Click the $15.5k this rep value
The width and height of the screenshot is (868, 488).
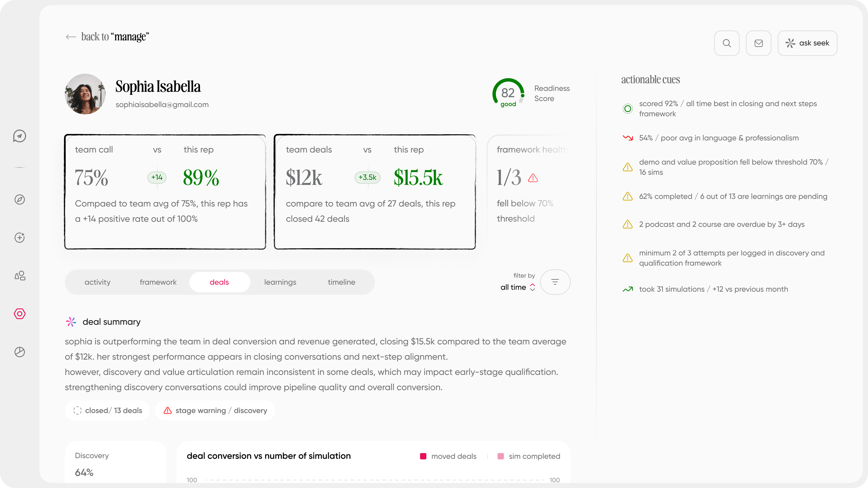pyautogui.click(x=418, y=177)
